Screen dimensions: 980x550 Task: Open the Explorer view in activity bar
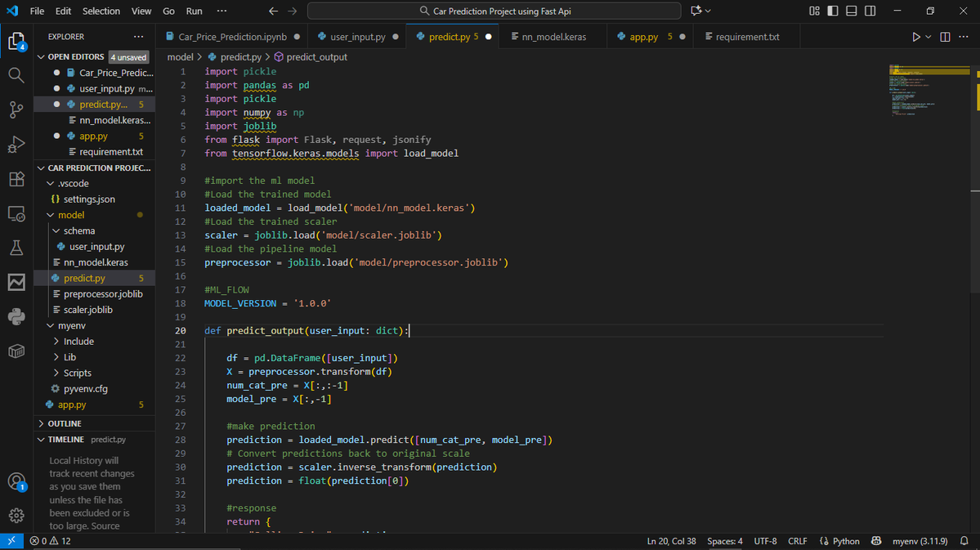(x=16, y=41)
